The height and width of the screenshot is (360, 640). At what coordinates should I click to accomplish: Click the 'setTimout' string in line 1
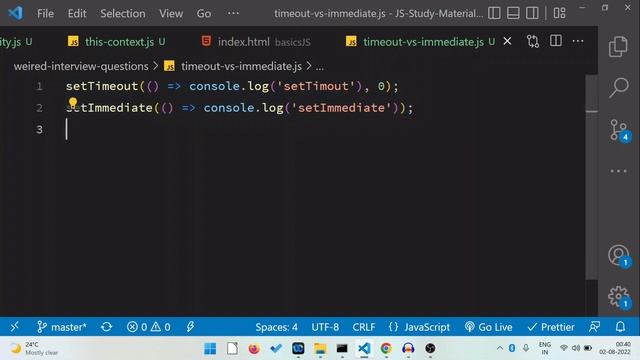[x=316, y=86]
